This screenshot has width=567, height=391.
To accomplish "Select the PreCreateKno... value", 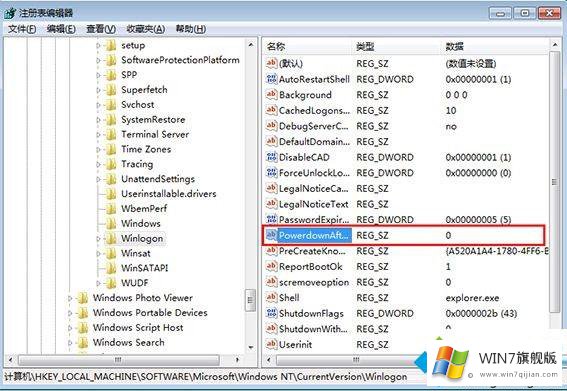I will pyautogui.click(x=312, y=251).
